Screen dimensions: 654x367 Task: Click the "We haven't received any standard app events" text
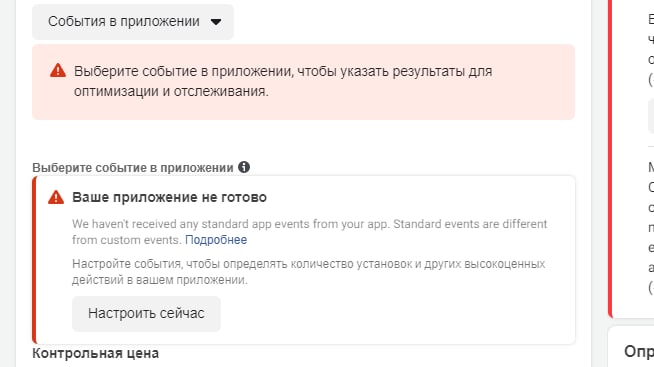309,232
